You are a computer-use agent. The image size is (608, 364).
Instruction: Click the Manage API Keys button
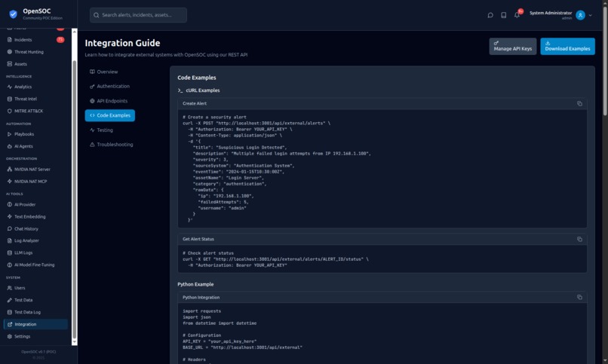point(513,46)
